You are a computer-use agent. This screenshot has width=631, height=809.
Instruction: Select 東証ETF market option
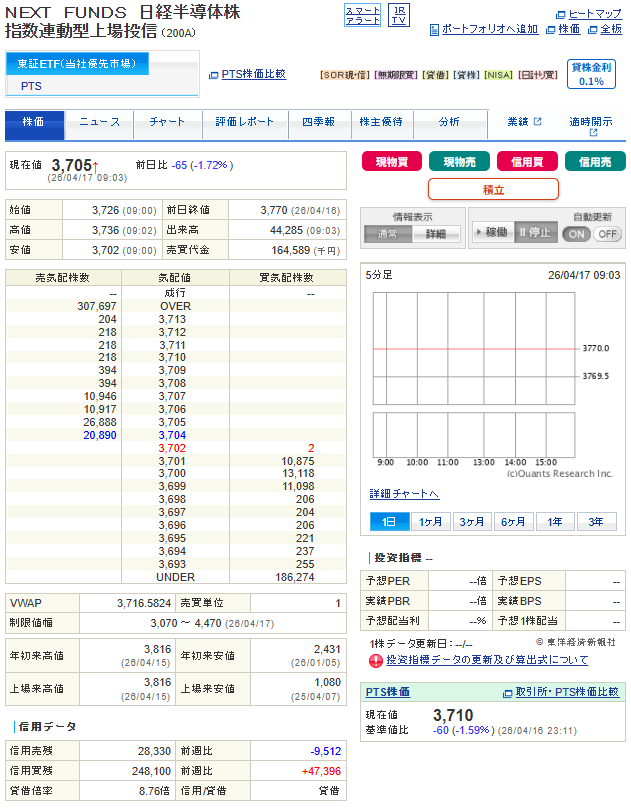tap(76, 64)
